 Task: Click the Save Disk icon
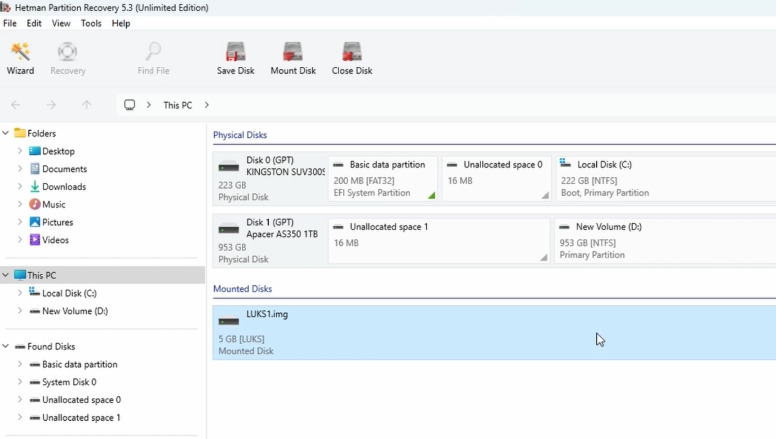click(x=236, y=51)
